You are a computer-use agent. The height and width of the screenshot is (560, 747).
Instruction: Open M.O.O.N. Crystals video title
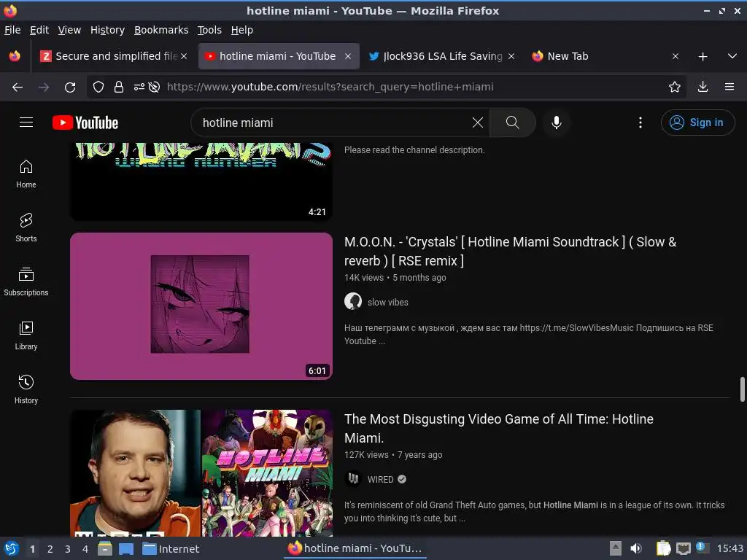[x=510, y=252]
